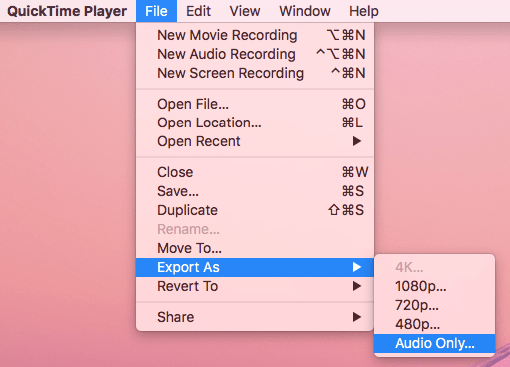Choose Close from File menu
Viewport: 510px width, 367px height.
255,172
